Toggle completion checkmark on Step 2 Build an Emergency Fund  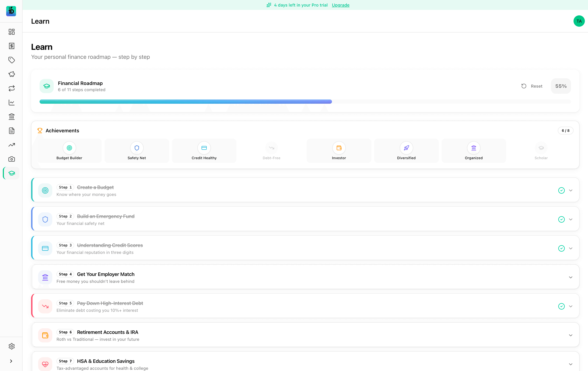coord(561,219)
